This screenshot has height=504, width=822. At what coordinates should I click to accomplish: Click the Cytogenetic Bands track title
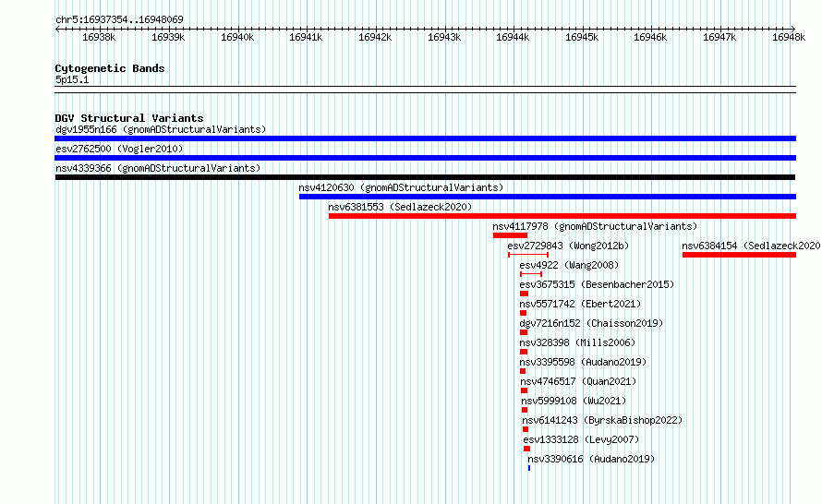tap(110, 68)
